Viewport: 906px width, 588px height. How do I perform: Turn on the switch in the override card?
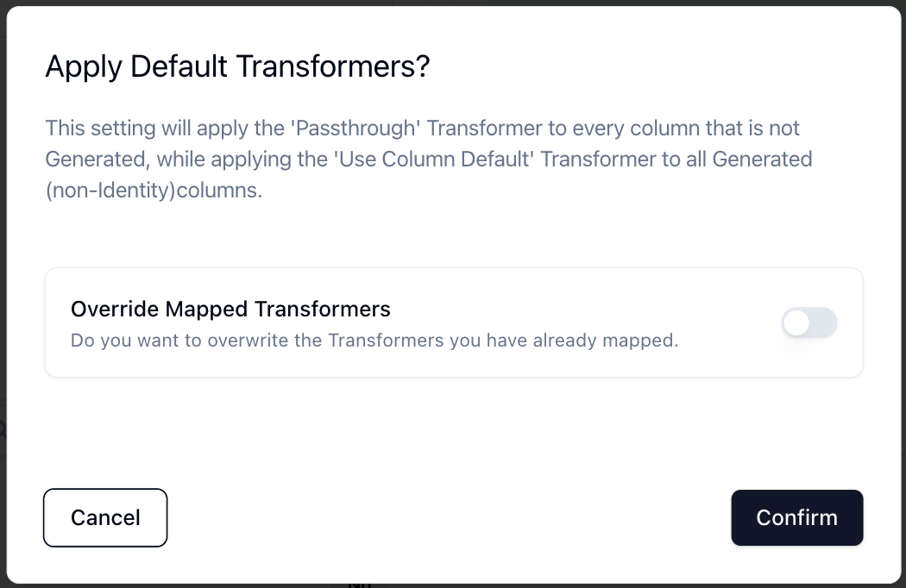pyautogui.click(x=809, y=322)
